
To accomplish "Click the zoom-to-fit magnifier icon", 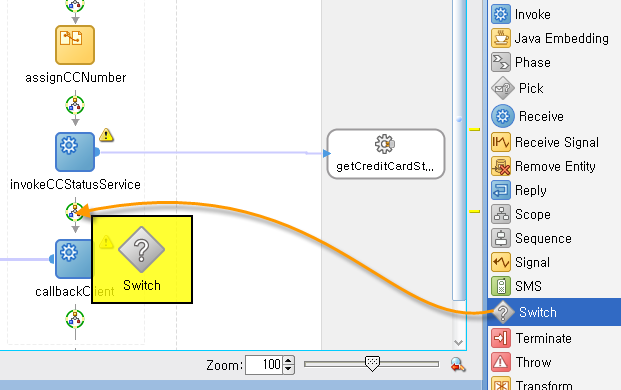I will [x=457, y=364].
